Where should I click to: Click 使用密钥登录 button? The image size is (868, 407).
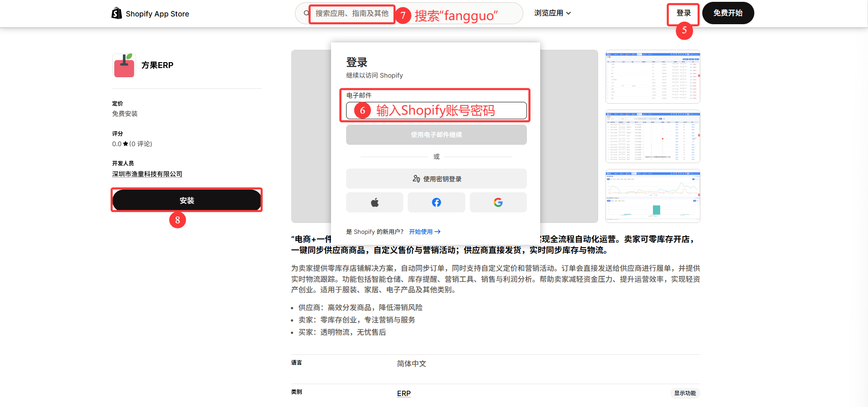tap(437, 179)
